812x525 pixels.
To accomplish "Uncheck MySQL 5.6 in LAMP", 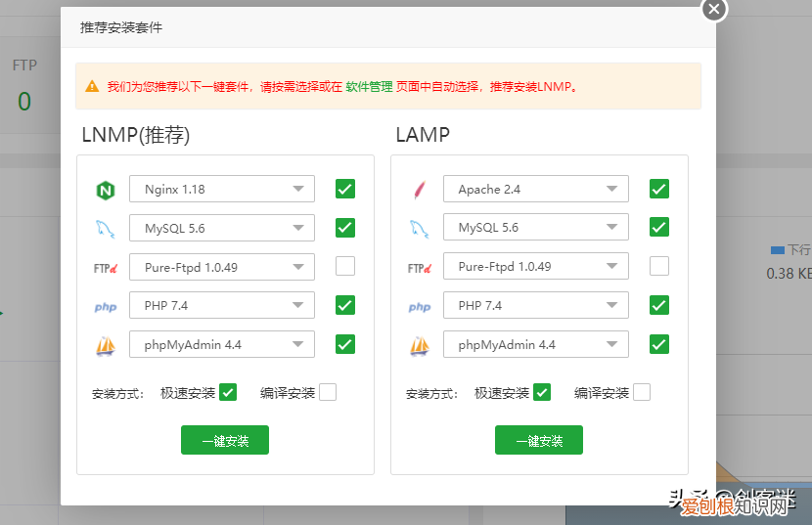I will [658, 227].
